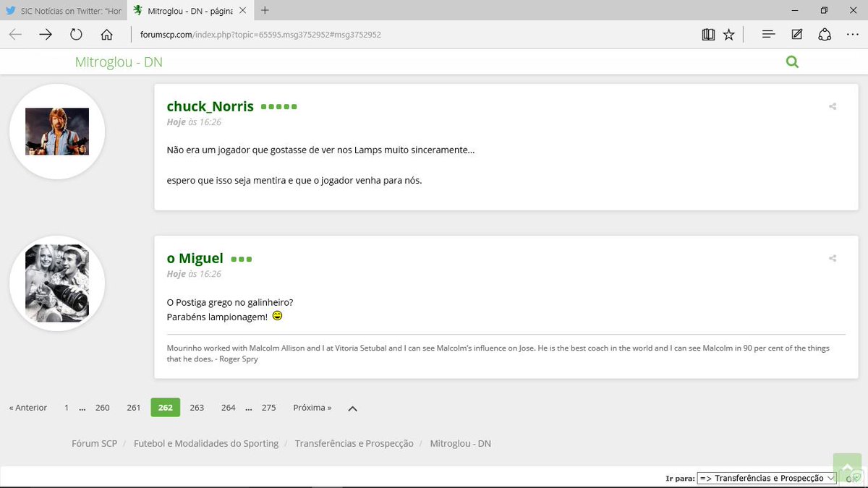868x488 pixels.
Task: Reload the page with refresh icon
Action: point(76,34)
